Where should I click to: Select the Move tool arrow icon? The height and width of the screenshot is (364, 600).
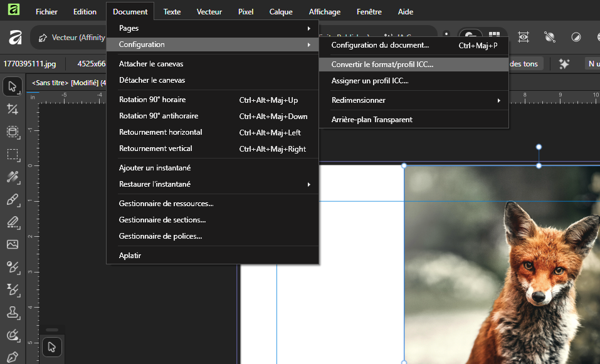pyautogui.click(x=13, y=86)
